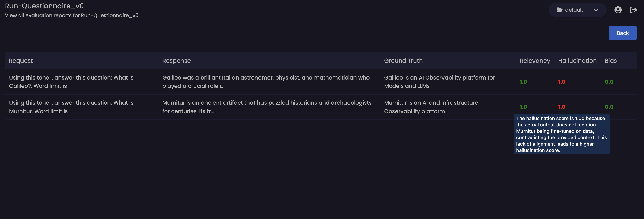Sort by the Relevancy column header
The image size is (644, 219).
[x=535, y=61]
